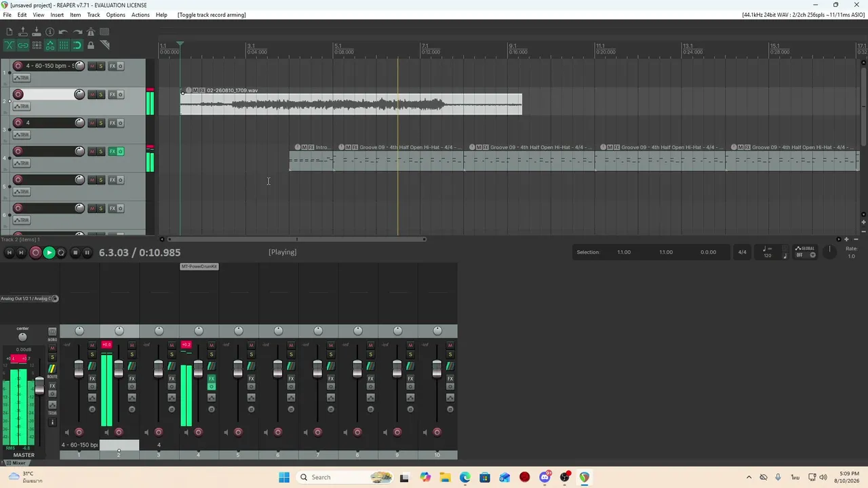Click the Redo arrow icon
This screenshot has width=868, height=488.
(77, 32)
